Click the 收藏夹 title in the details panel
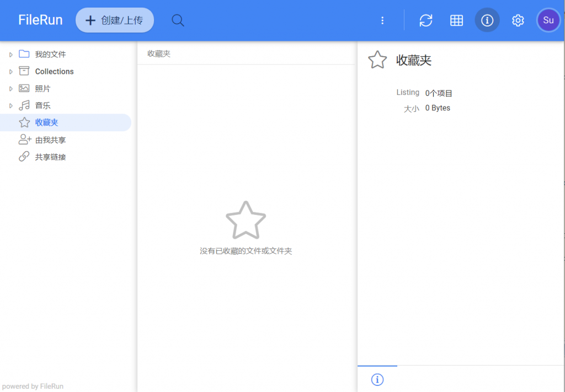This screenshot has height=392, width=565. coord(414,60)
